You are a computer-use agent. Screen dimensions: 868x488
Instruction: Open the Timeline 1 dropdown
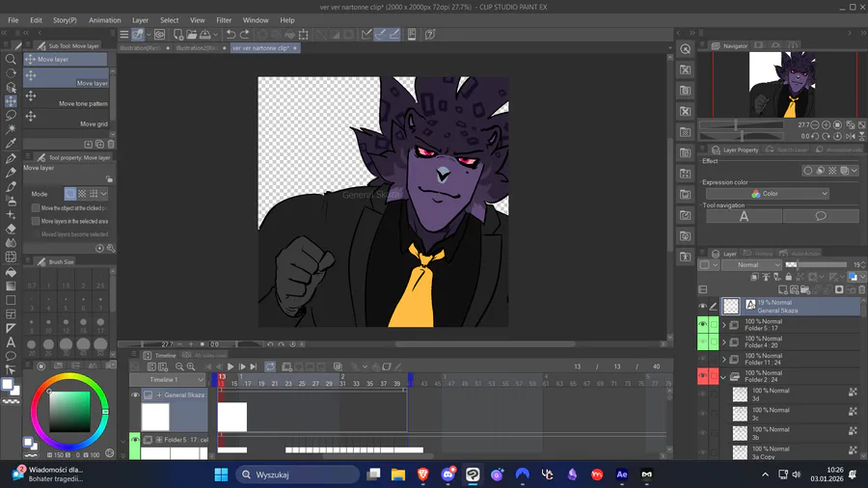coord(168,380)
